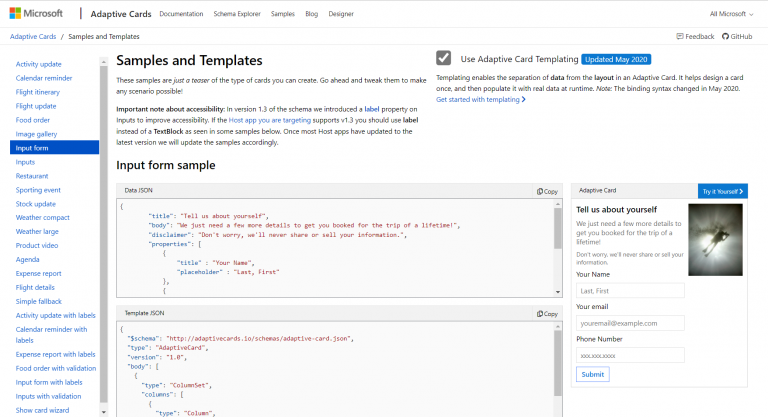Click the diver image thumbnail
Viewport: 768px width, 417px height.
point(715,240)
